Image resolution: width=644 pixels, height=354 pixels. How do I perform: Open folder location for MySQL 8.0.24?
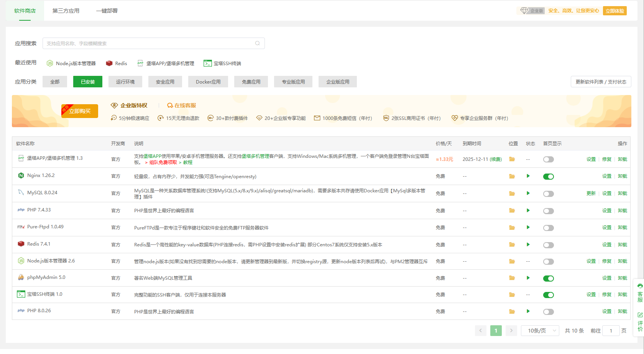tap(512, 193)
